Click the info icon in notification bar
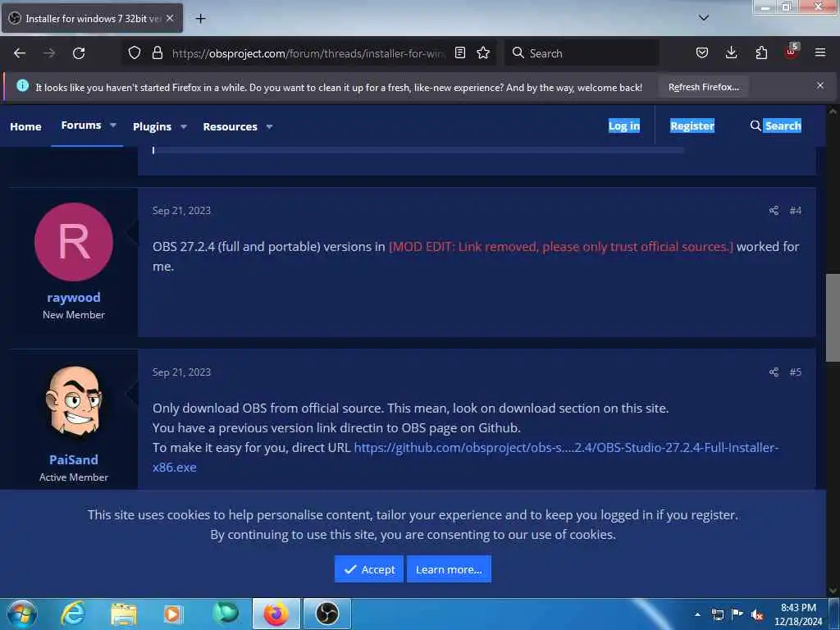The image size is (840, 630). 22,85
